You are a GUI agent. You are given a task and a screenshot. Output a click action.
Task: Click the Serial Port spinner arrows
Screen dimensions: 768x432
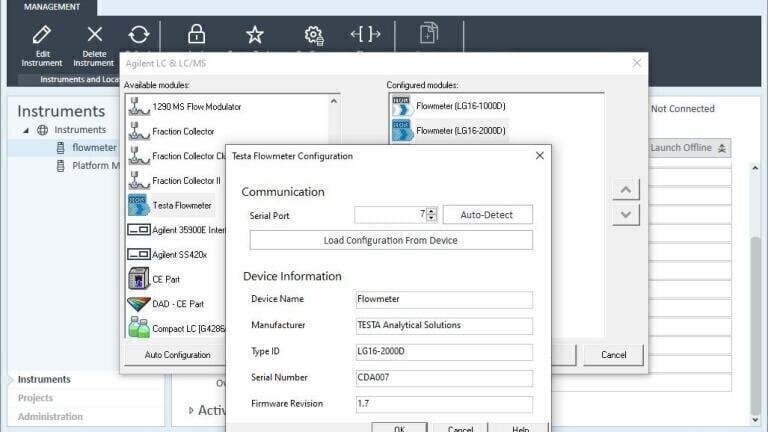pyautogui.click(x=431, y=215)
